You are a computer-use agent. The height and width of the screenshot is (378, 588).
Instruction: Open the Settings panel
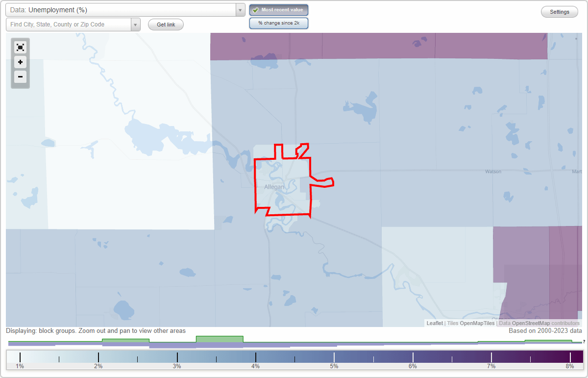pos(559,11)
